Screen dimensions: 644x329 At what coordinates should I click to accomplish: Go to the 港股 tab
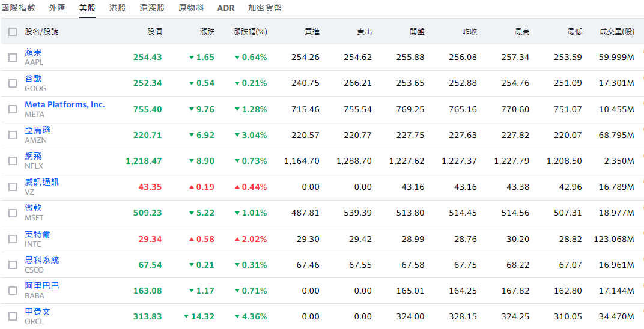(118, 8)
